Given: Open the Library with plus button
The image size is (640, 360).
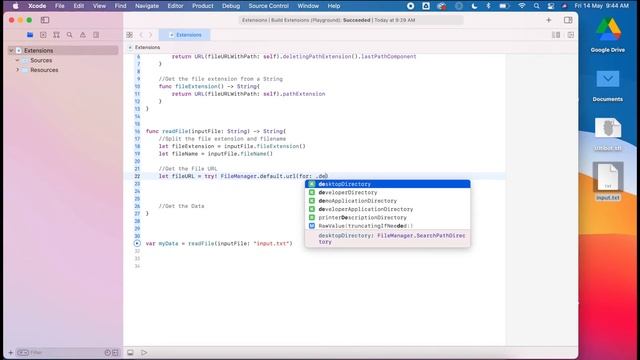Looking at the screenshot, I should [x=549, y=20].
